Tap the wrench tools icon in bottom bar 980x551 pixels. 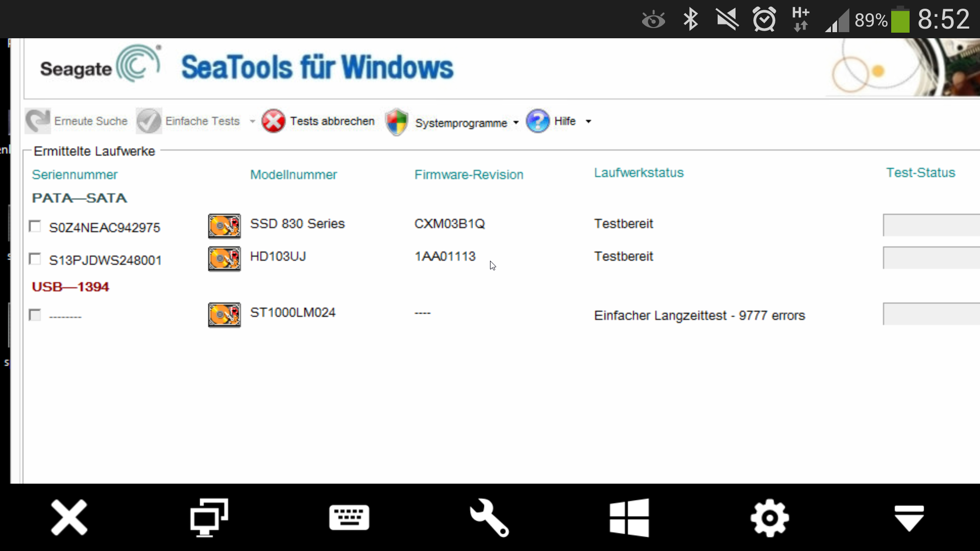[489, 518]
